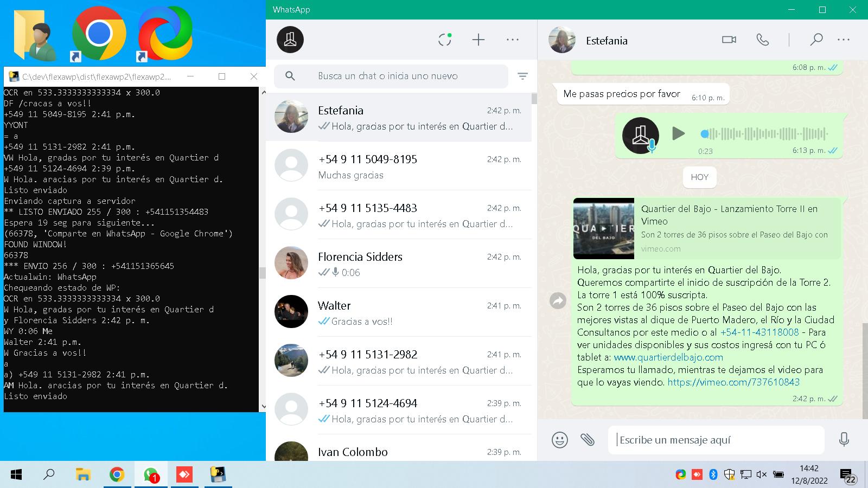Search within the Estefania conversation
This screenshot has width=868, height=488.
tap(816, 40)
